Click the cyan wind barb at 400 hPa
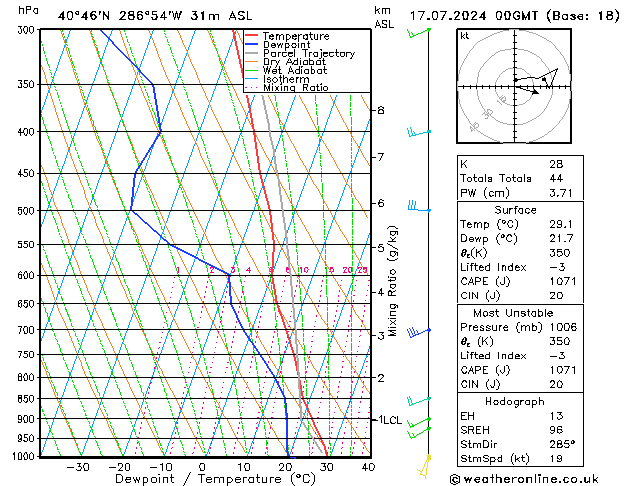The image size is (629, 486). point(419,132)
